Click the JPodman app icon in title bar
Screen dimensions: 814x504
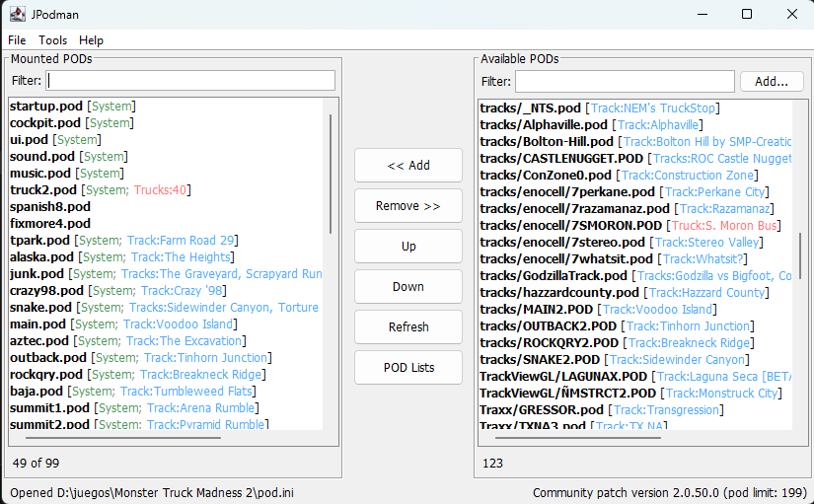point(17,14)
